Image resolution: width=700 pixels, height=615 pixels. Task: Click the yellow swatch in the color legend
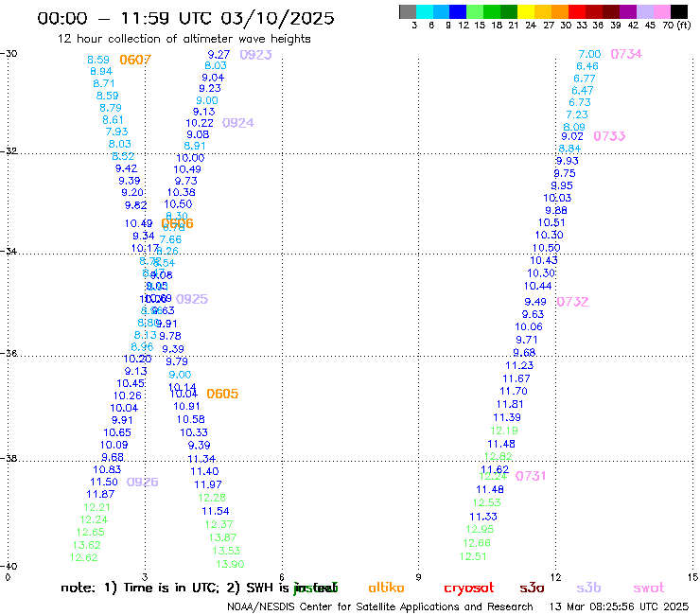tap(526, 11)
